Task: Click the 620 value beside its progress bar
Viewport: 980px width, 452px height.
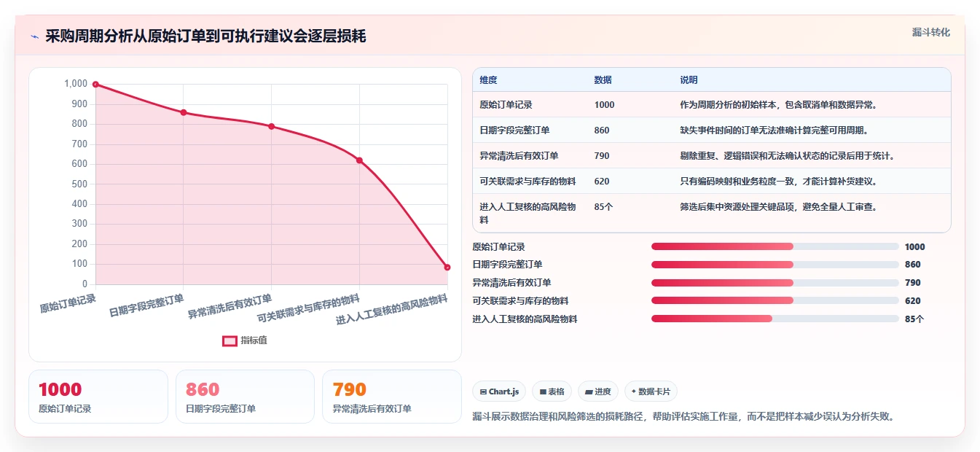Action: click(912, 301)
